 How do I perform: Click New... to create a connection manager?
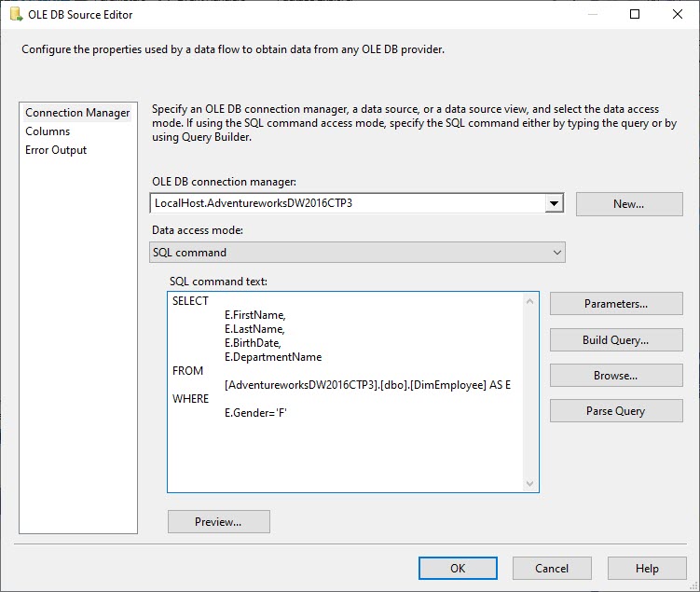coord(628,203)
